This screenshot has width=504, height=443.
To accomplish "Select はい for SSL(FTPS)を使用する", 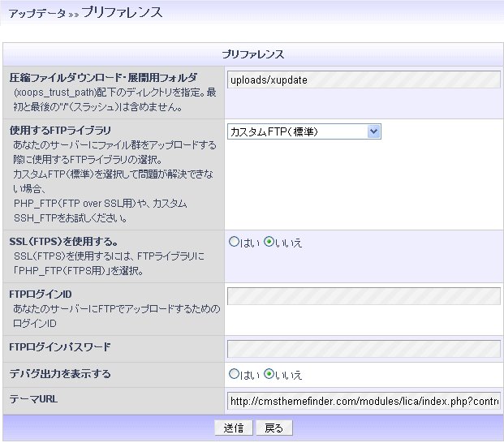I will [x=235, y=242].
